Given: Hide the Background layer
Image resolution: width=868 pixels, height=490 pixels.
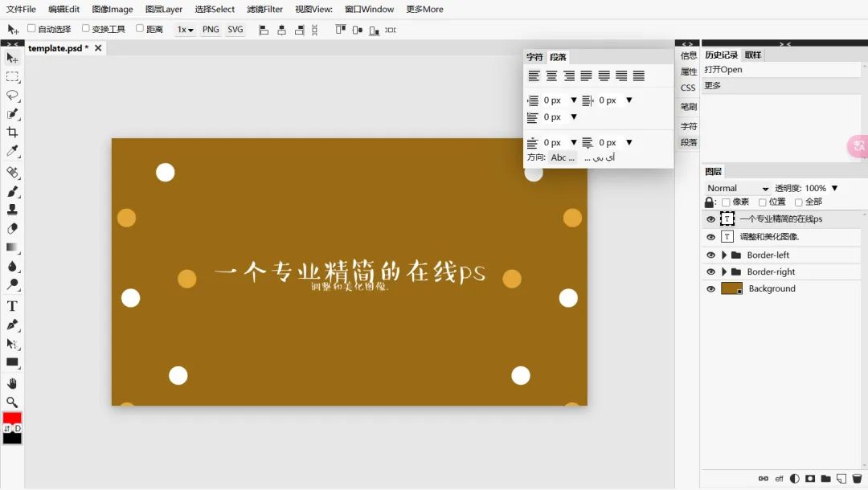Looking at the screenshot, I should pyautogui.click(x=710, y=289).
